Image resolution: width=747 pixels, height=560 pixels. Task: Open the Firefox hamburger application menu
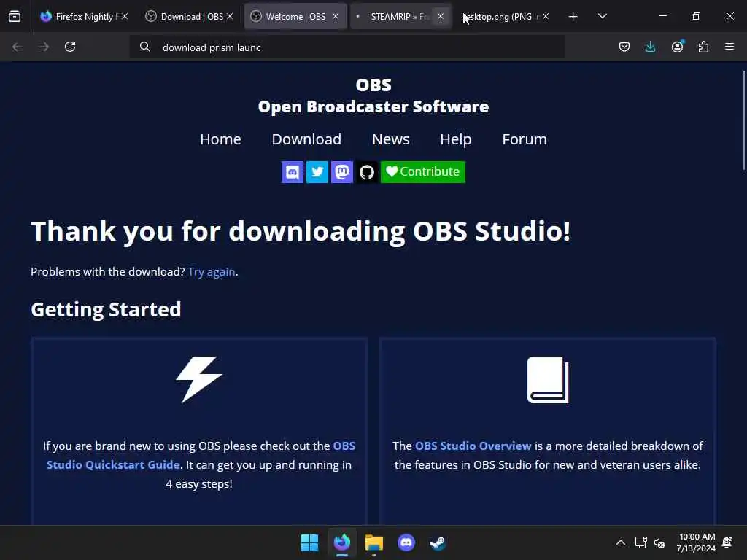(729, 47)
